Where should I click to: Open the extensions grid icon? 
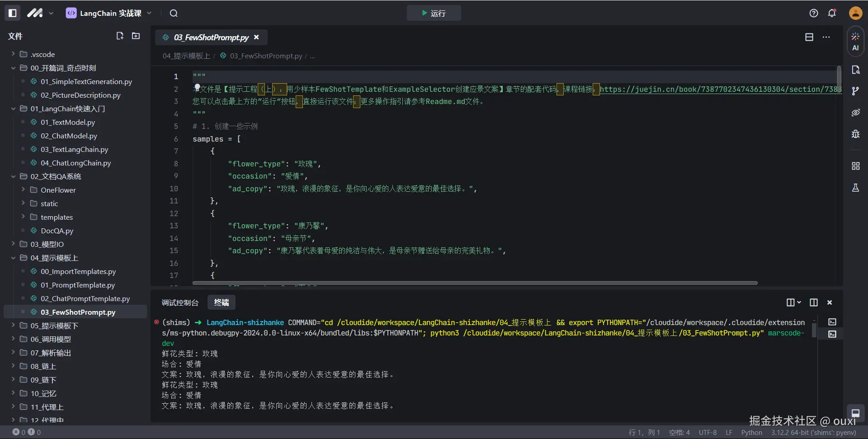[855, 166]
